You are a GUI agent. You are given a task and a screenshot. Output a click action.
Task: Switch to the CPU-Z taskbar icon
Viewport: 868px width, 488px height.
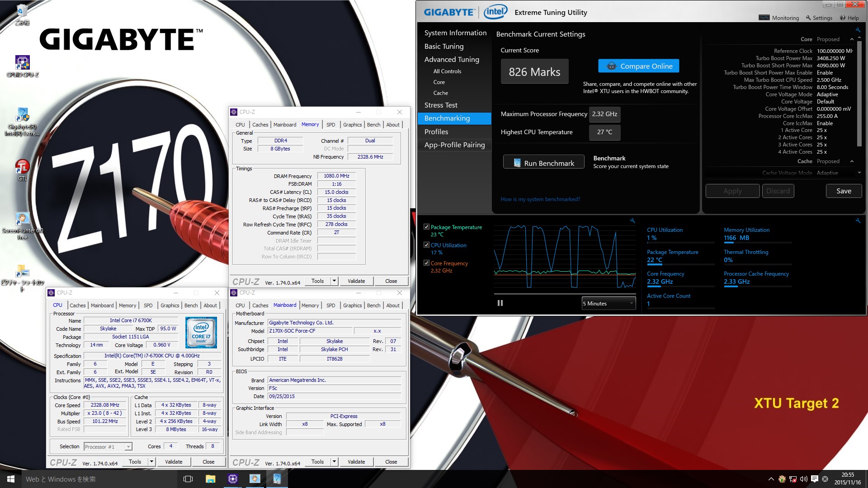233,479
